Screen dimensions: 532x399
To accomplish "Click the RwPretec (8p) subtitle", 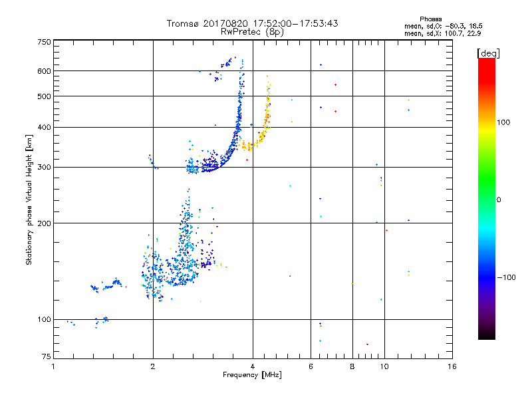I will 252,32.
